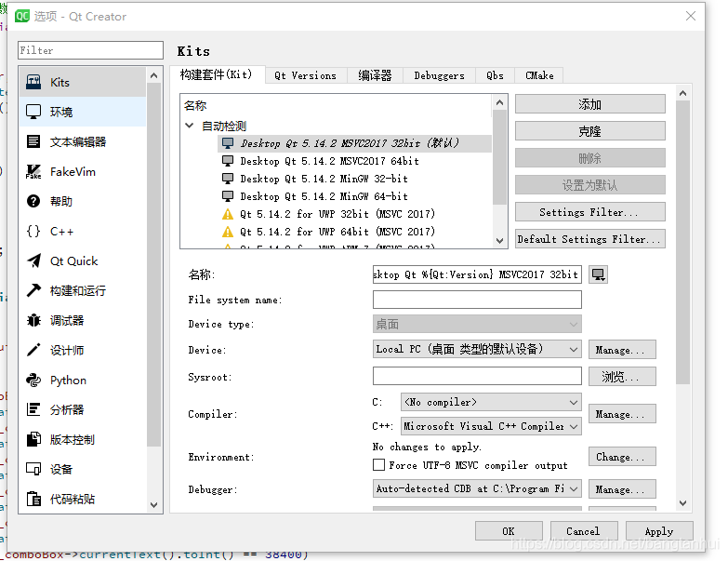Viewport: 728px width, 561px height.
Task: Open the Device Local PC dropdown
Action: click(x=477, y=349)
